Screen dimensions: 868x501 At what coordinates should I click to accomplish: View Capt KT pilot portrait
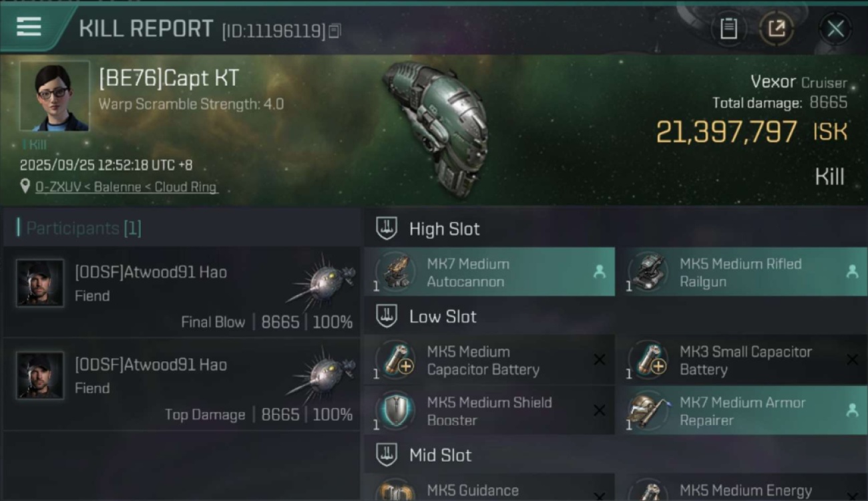click(54, 96)
